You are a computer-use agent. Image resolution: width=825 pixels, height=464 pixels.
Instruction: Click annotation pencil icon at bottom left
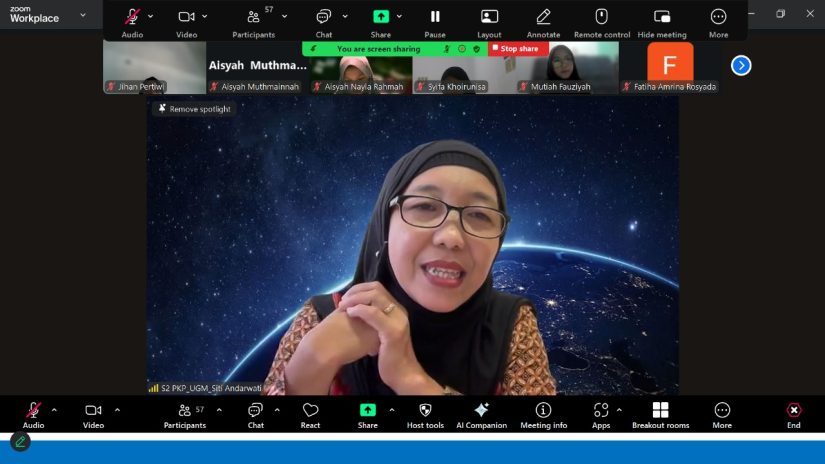[x=21, y=442]
